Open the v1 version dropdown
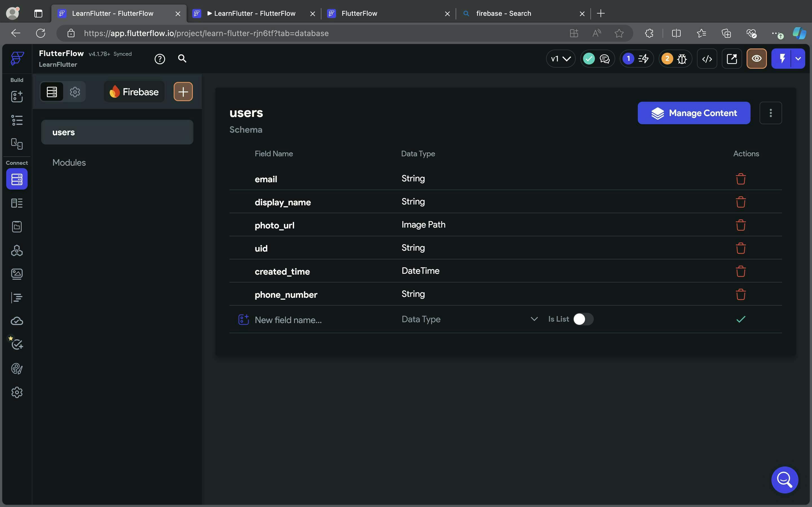 (560, 59)
